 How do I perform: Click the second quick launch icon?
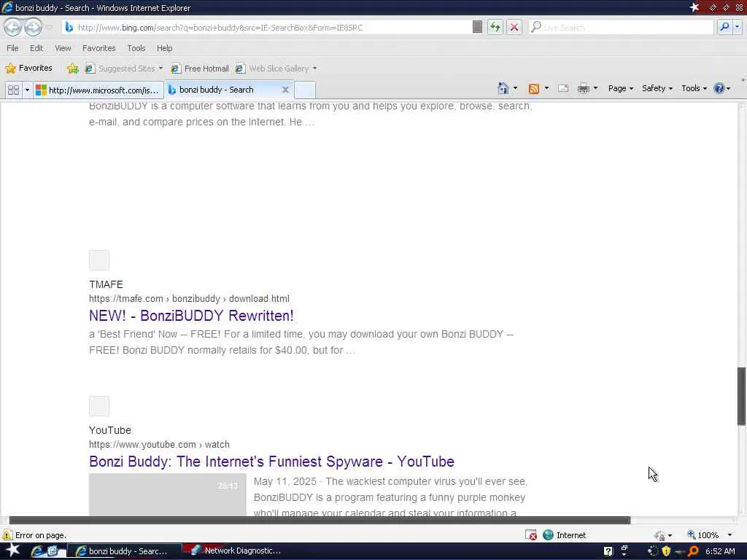(x=52, y=551)
